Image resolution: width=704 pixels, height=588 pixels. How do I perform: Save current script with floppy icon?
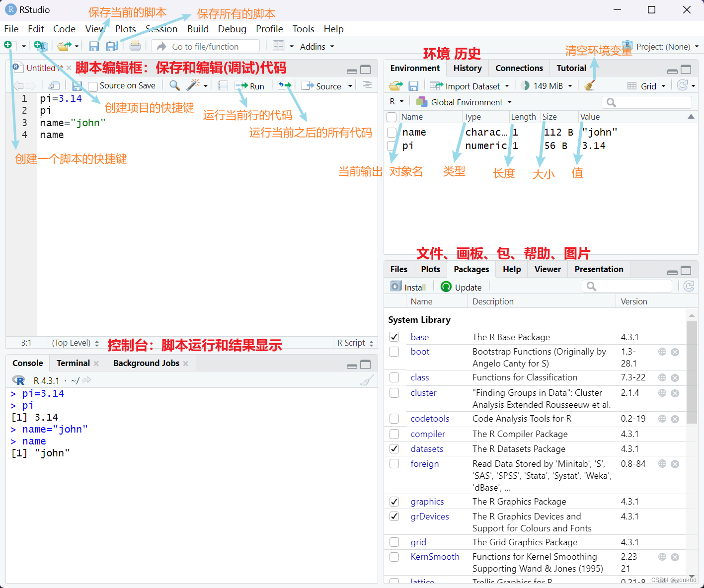94,46
